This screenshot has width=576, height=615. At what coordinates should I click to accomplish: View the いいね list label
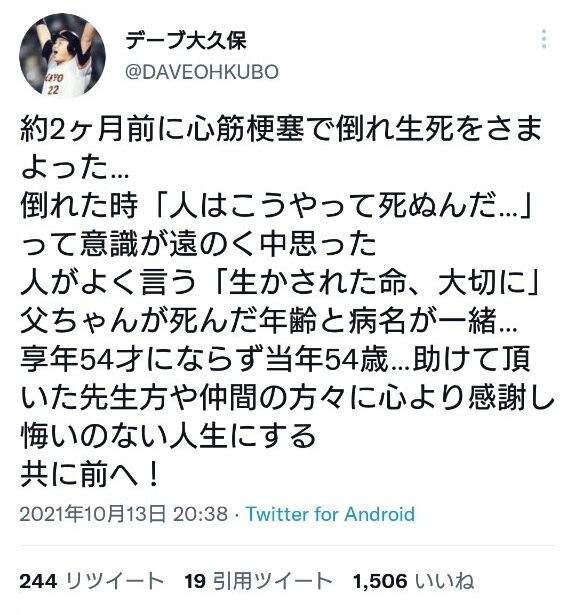[x=445, y=581]
